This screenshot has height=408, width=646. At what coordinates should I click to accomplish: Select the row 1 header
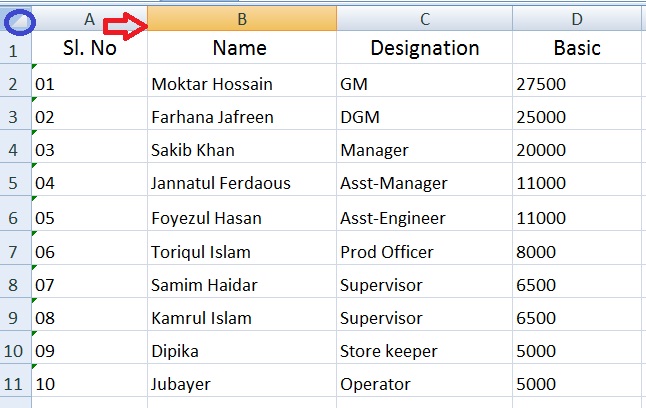(x=15, y=49)
